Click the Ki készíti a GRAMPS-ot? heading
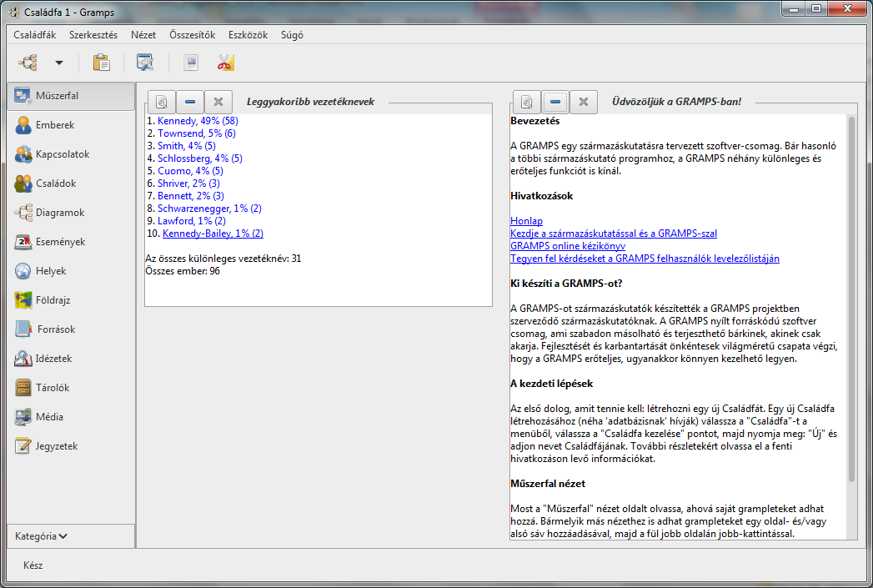Image resolution: width=873 pixels, height=588 pixels. 566,284
